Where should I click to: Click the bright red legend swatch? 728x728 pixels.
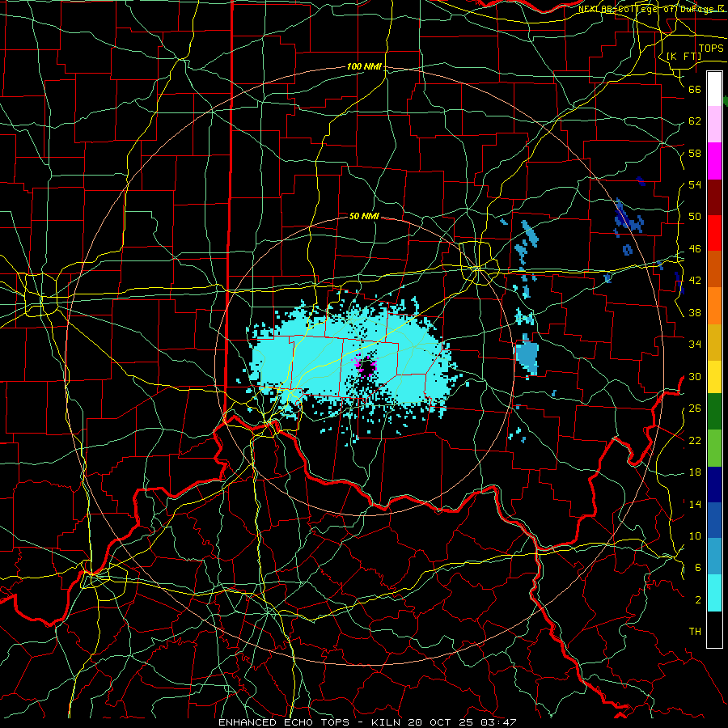click(x=714, y=233)
